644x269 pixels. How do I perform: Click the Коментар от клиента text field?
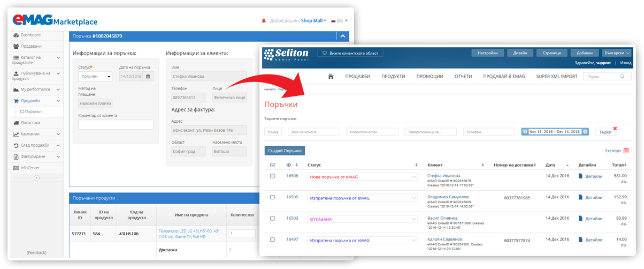(x=116, y=125)
